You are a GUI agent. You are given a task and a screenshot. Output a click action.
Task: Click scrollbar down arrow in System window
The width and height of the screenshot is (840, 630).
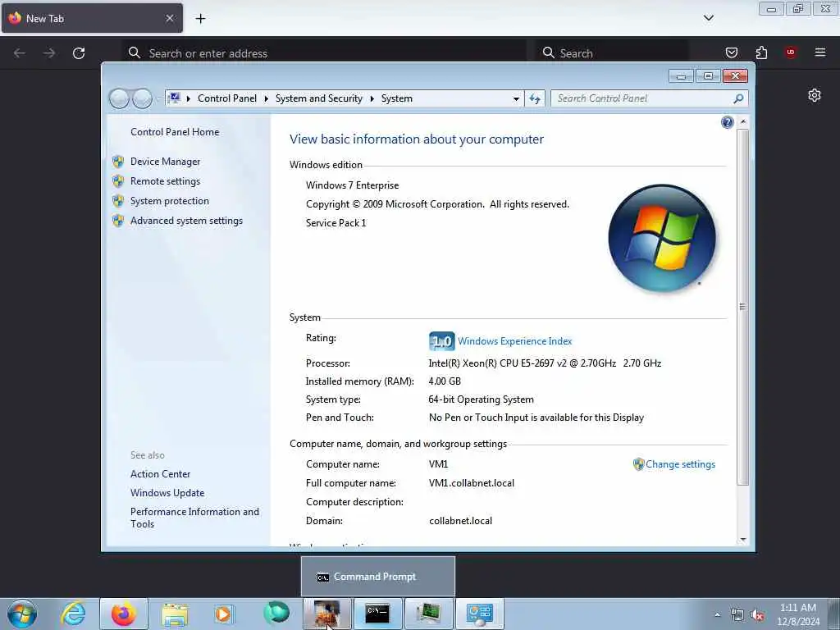pyautogui.click(x=742, y=540)
